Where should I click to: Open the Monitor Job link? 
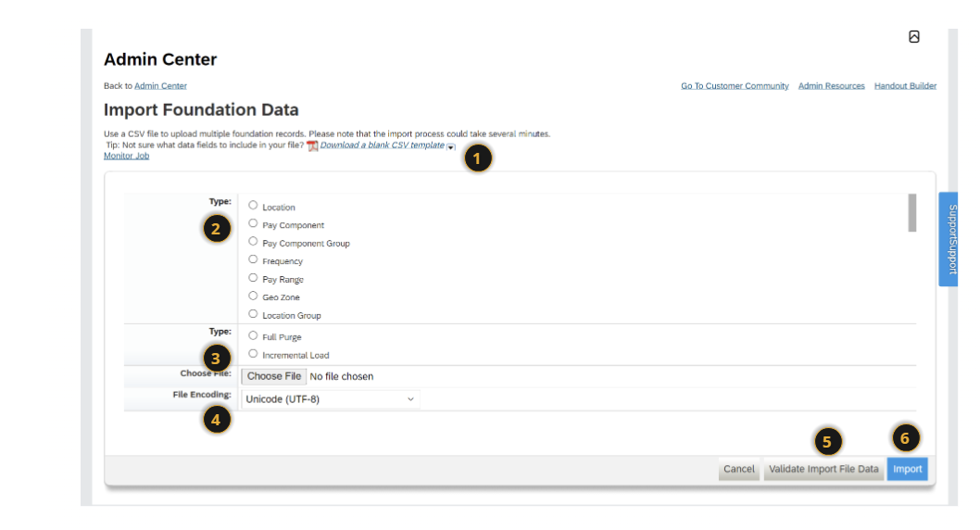126,156
